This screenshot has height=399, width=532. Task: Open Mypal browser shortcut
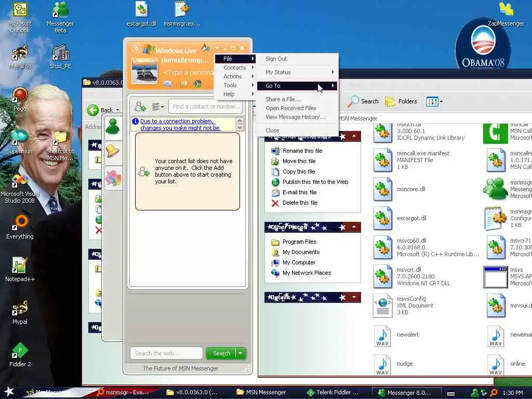click(20, 312)
